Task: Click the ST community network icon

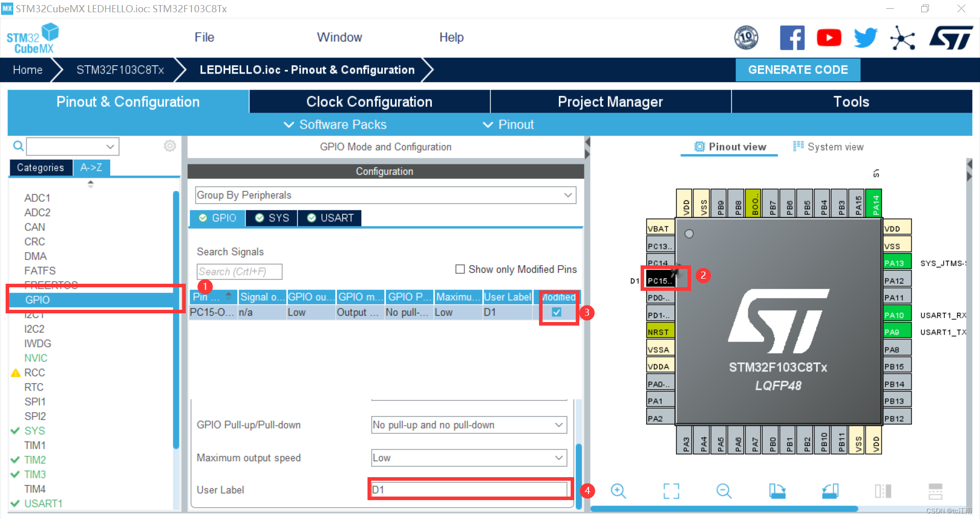Action: [x=902, y=38]
